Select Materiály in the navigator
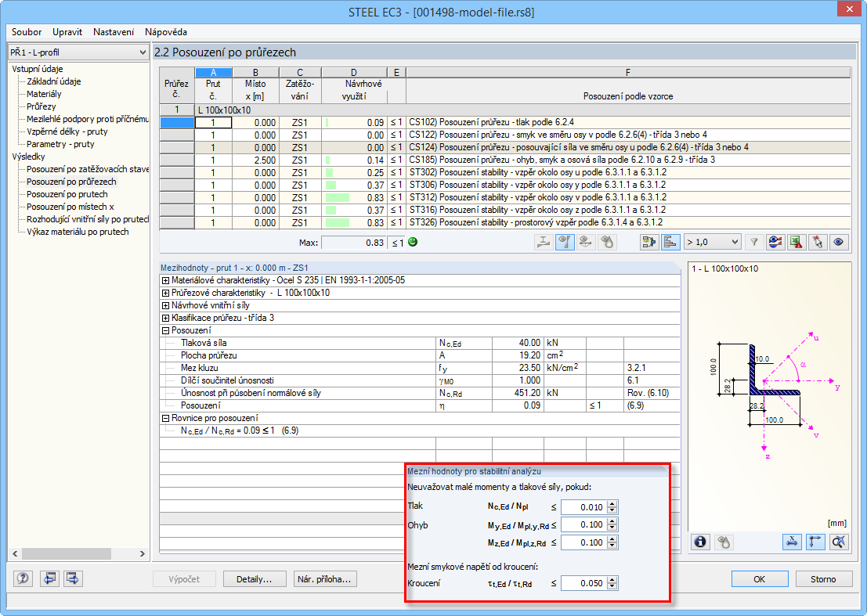Screen dimensions: 867x616 point(44,95)
